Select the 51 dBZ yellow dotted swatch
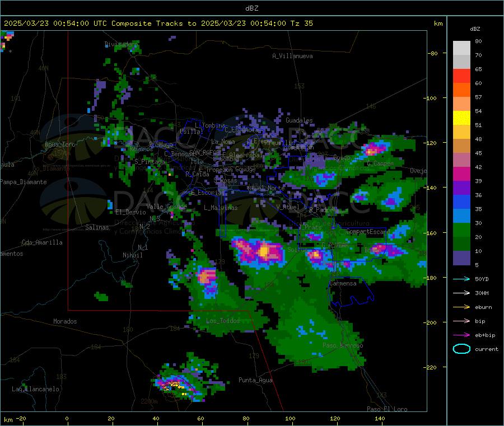 (x=461, y=118)
